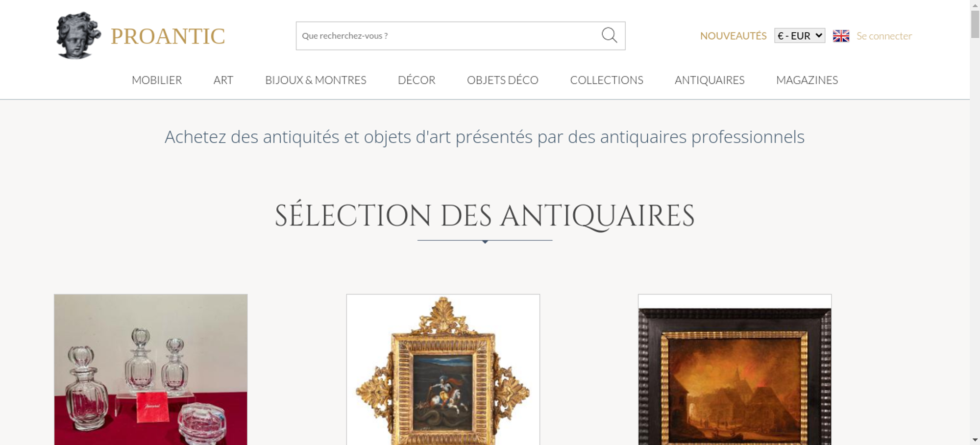This screenshot has width=980, height=445.
Task: Click the magnifying glass search icon
Action: click(609, 35)
